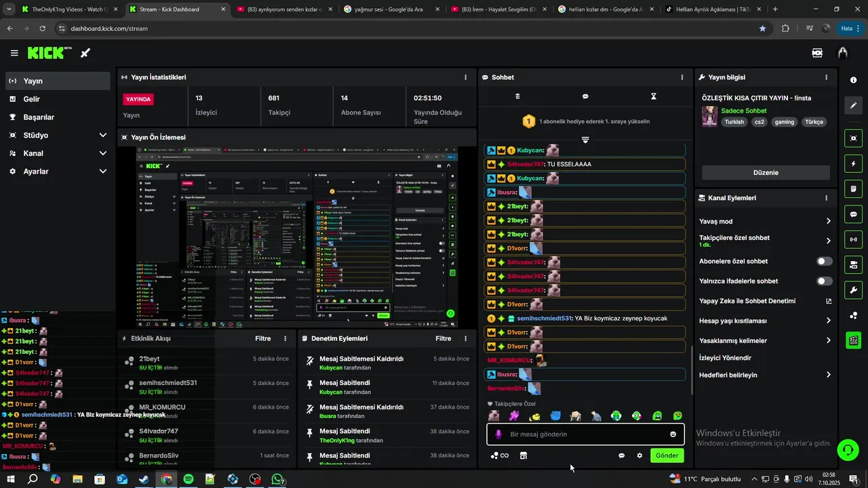The image size is (868, 488).
Task: Open Steam from the Windows taskbar
Action: tap(144, 479)
